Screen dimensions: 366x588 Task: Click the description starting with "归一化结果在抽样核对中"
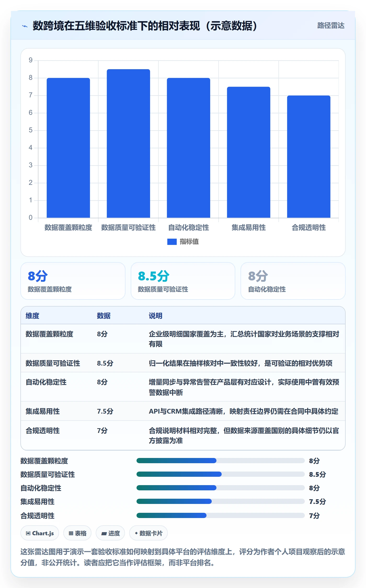[241, 363]
